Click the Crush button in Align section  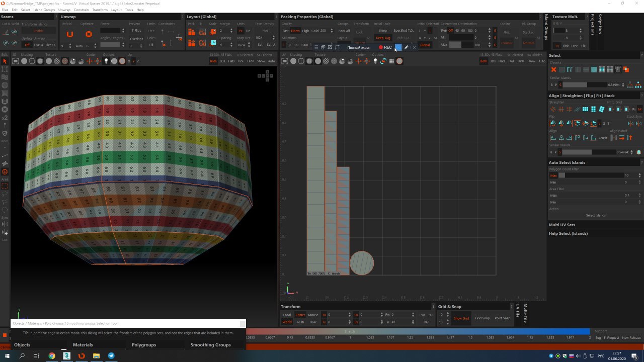click(603, 138)
